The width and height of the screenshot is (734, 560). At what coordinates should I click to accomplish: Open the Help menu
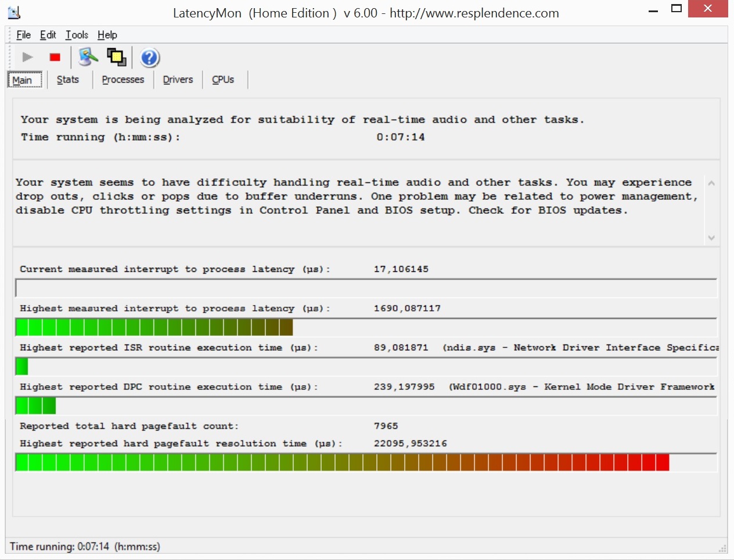coord(107,35)
